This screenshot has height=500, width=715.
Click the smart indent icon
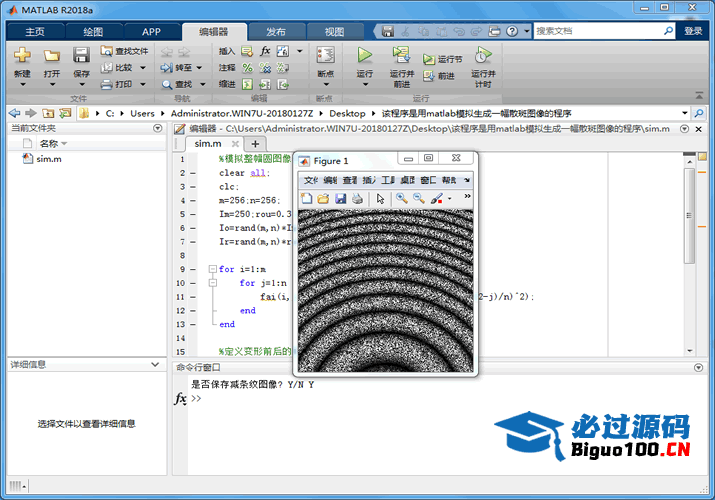(x=247, y=84)
